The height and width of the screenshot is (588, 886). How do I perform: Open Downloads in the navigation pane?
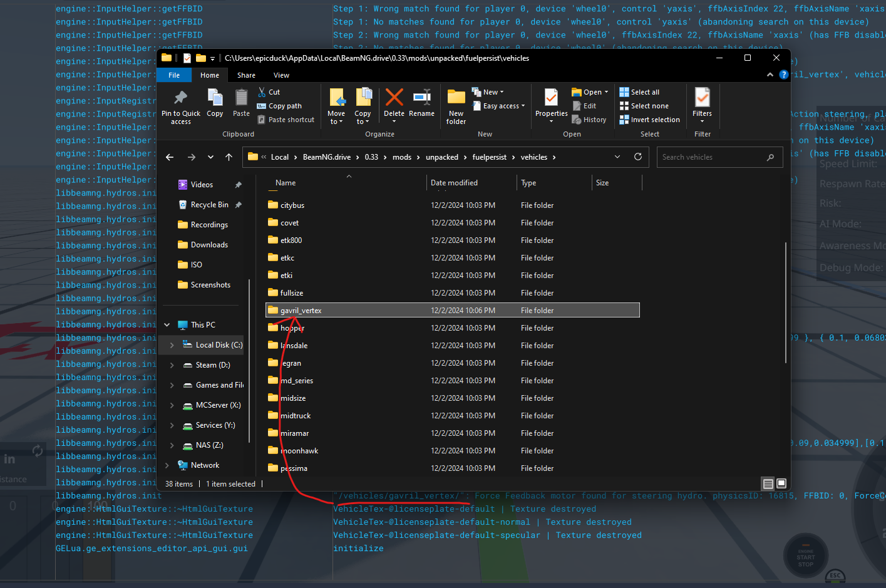[x=209, y=245]
